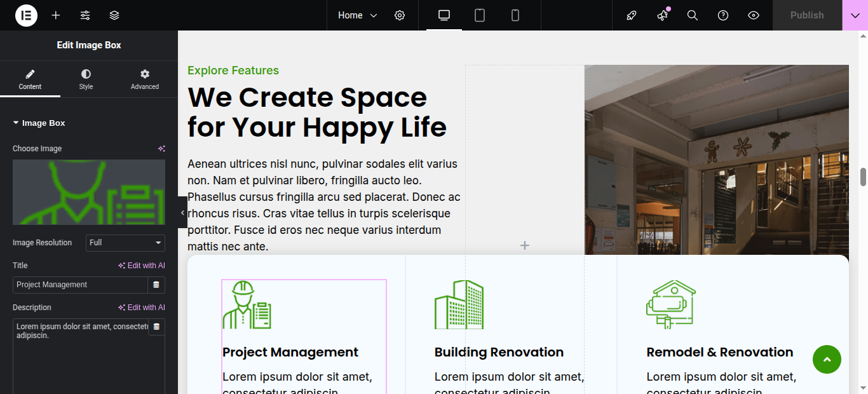
Task: Switch to the Style tab
Action: point(86,79)
